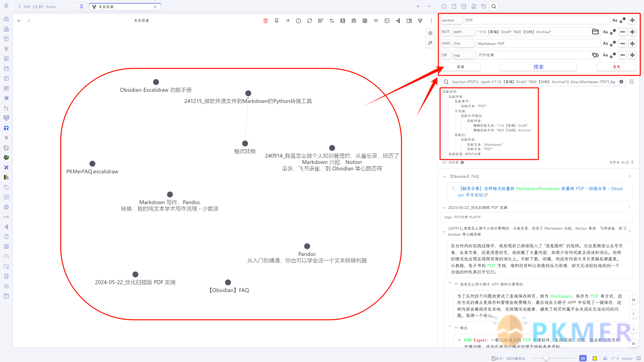644x362 pixels.
Task: Collapse the 【Obsidian】FAQ result group
Action: (444, 177)
